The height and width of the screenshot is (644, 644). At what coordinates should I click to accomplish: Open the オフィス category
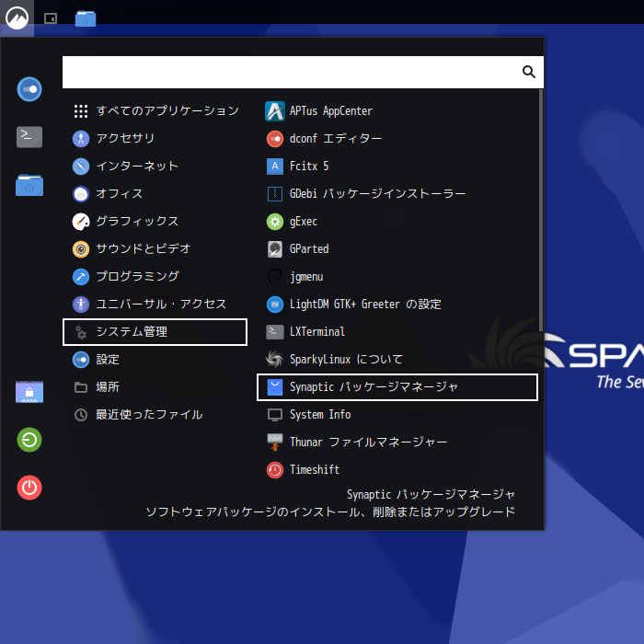(x=155, y=194)
